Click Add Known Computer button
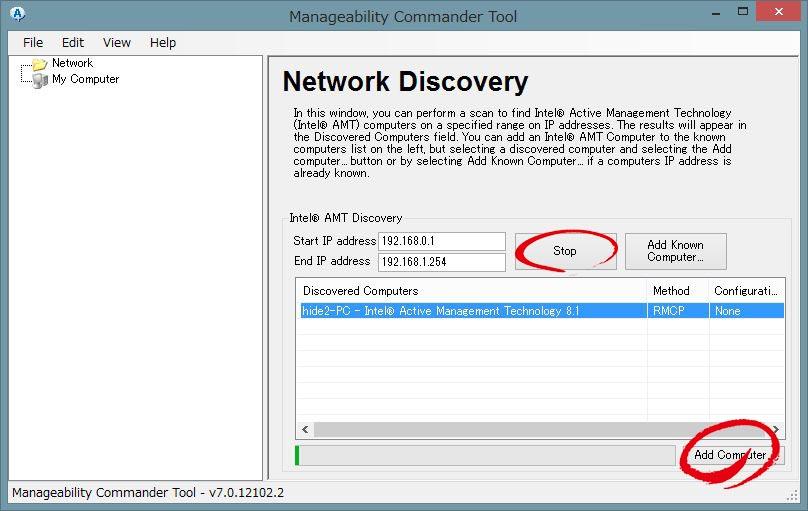The image size is (808, 511). click(x=676, y=251)
